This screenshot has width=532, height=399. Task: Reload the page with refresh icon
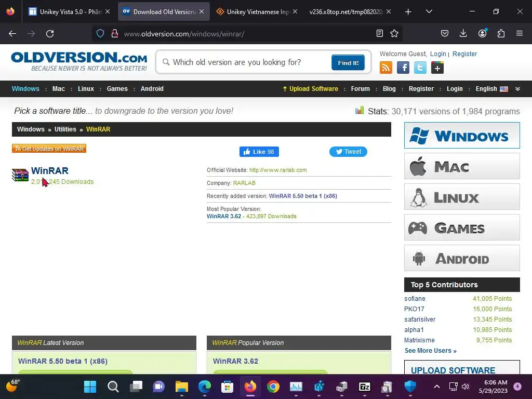(50, 34)
